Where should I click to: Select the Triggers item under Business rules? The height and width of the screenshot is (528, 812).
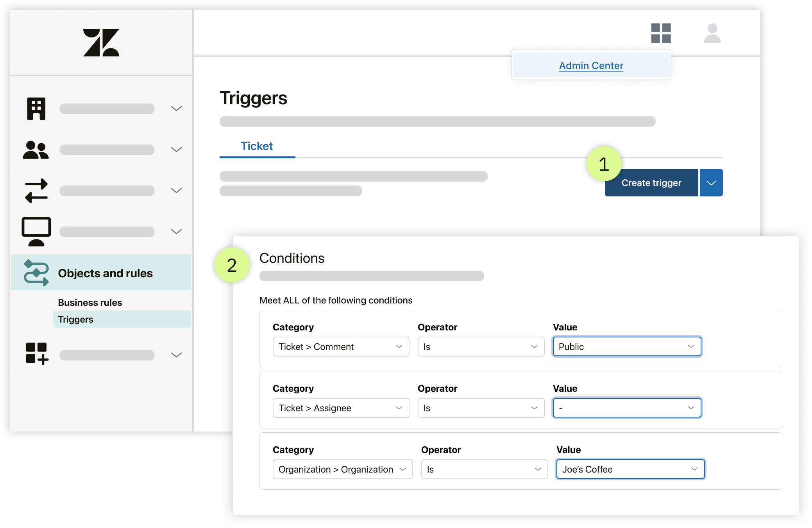[75, 319]
